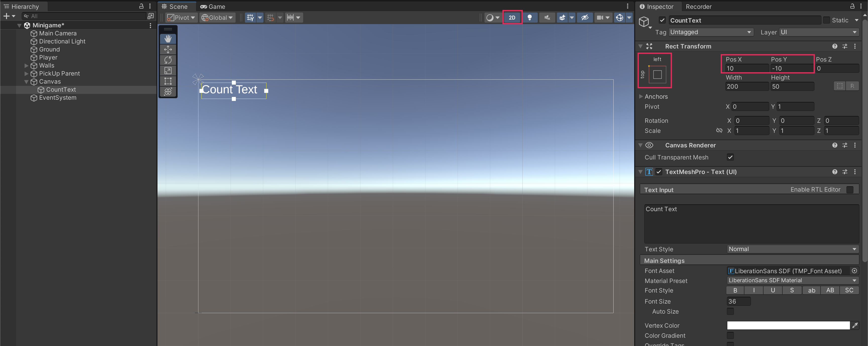Expand the Walls hierarchy item
This screenshot has height=346, width=868.
point(26,66)
